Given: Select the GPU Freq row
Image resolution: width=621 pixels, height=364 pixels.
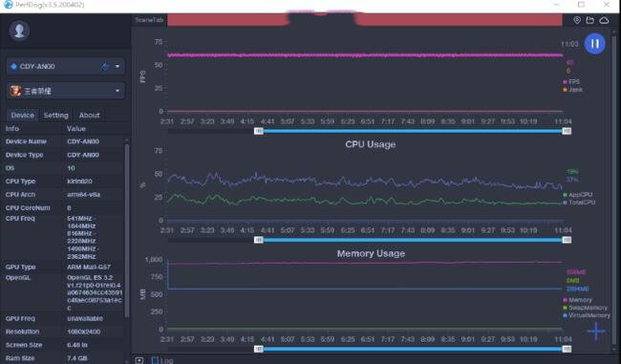Looking at the screenshot, I should 63,318.
